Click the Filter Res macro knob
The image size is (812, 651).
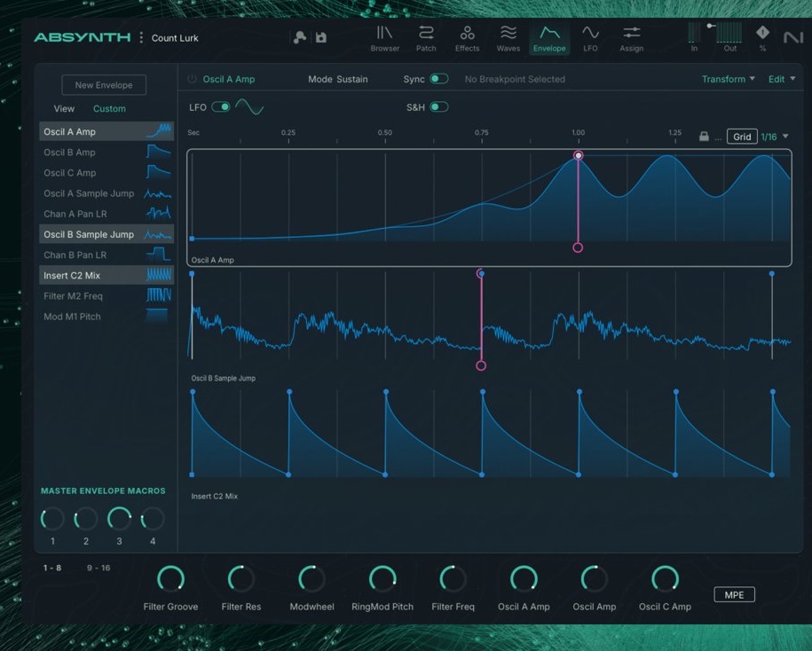pos(240,578)
